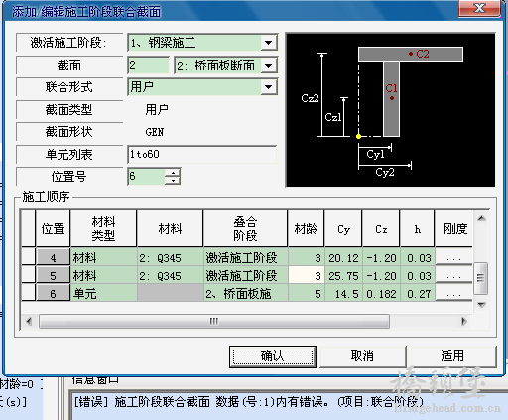Click h value 0.27
This screenshot has width=508, height=420.
[418, 293]
